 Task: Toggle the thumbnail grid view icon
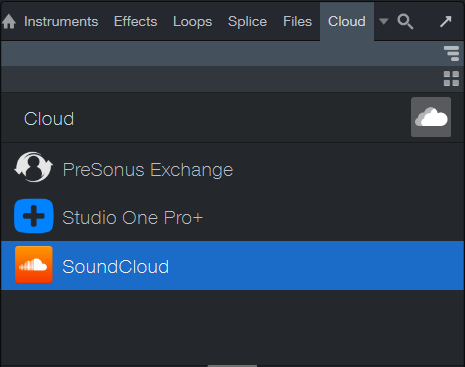pyautogui.click(x=452, y=79)
